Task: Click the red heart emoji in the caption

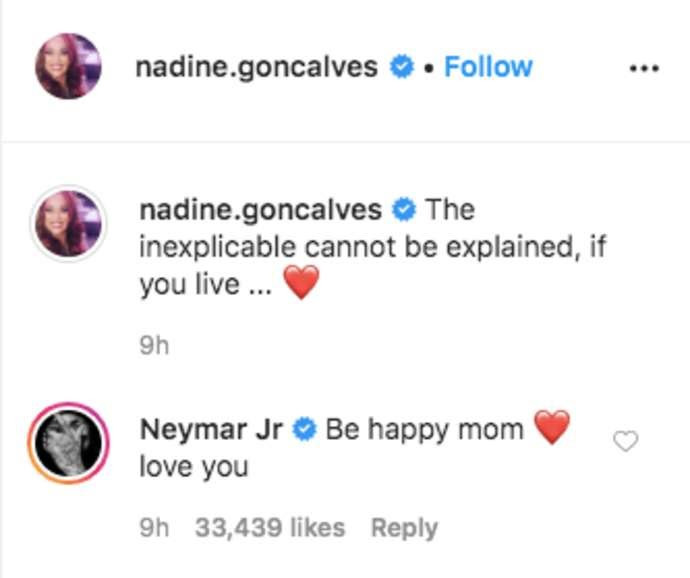Action: [300, 284]
